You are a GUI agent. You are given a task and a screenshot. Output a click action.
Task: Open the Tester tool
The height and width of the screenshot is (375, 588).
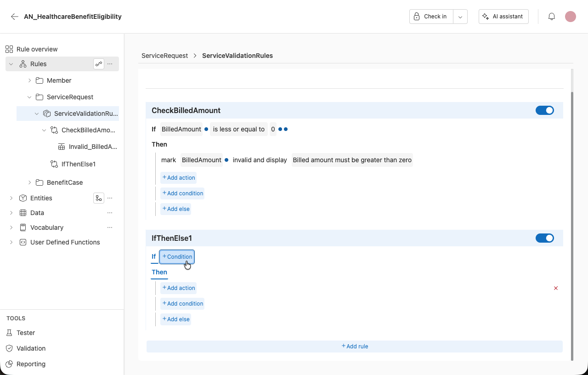26,333
